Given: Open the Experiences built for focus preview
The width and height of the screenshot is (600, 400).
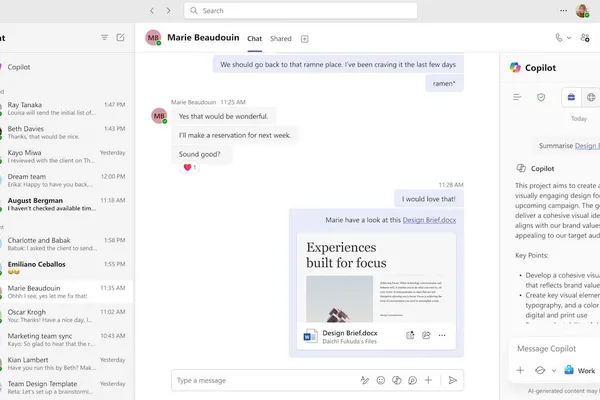Looking at the screenshot, I should coord(376,278).
